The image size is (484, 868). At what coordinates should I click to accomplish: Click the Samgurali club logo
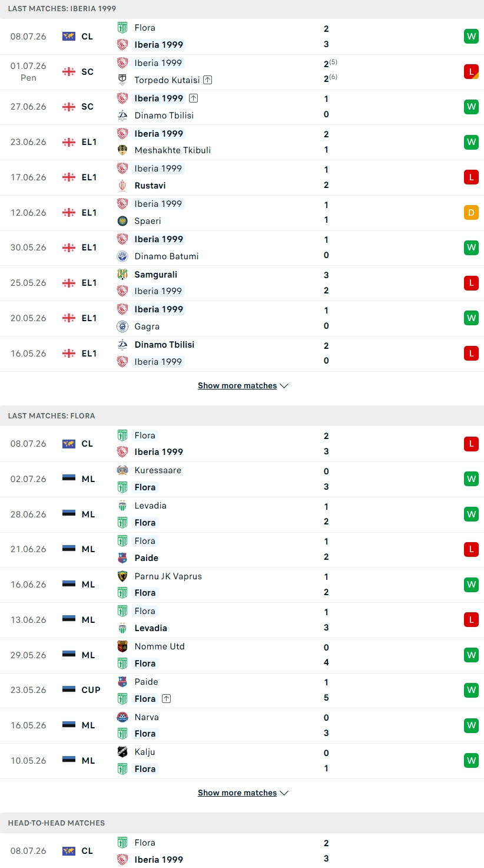click(x=122, y=275)
